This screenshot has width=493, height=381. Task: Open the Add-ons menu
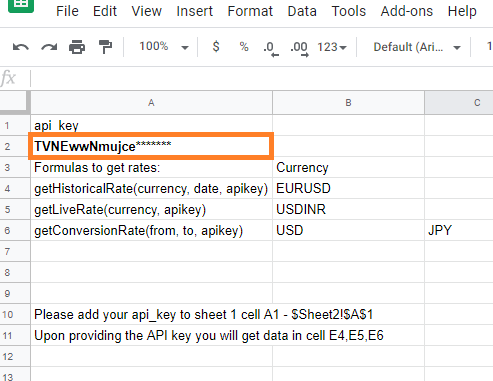(x=407, y=11)
